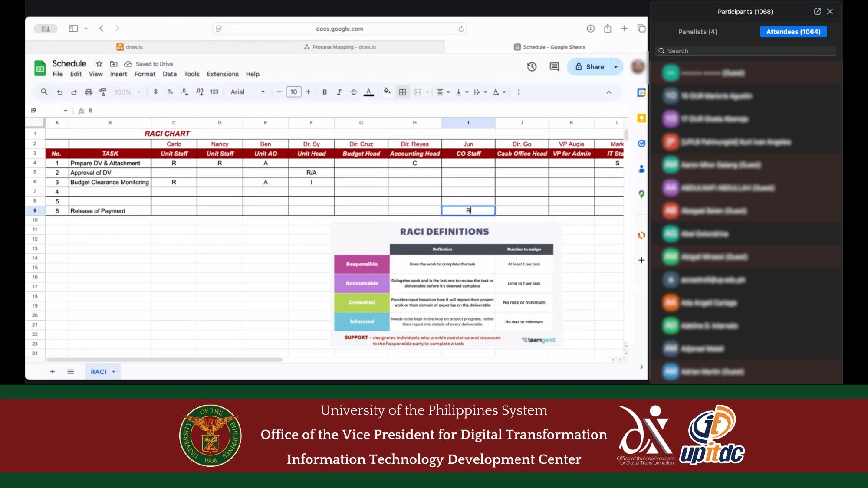Open the Data menu
This screenshot has width=868, height=488.
(x=170, y=74)
